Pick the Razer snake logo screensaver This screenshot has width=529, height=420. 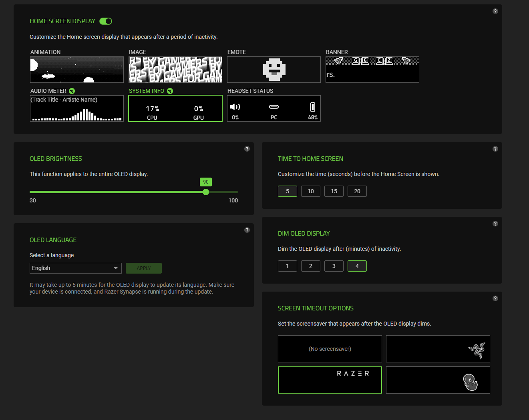coord(438,349)
